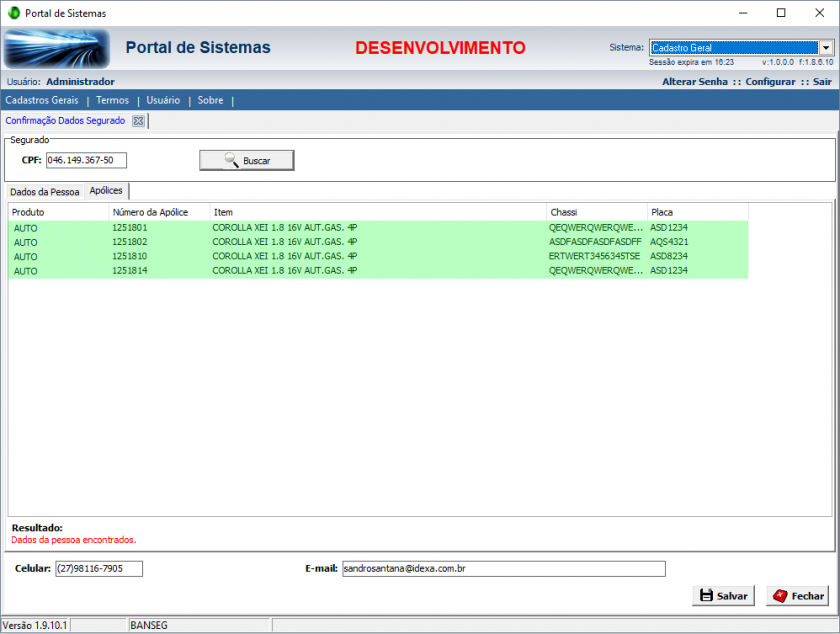The height and width of the screenshot is (634, 840).
Task: Switch to the Dados da Pessoa tab
Action: click(x=44, y=191)
